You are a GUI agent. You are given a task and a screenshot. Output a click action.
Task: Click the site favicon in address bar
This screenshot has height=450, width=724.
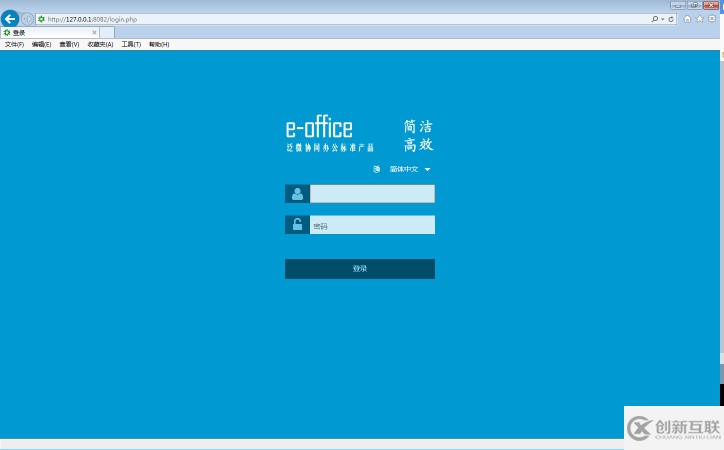pyautogui.click(x=41, y=19)
